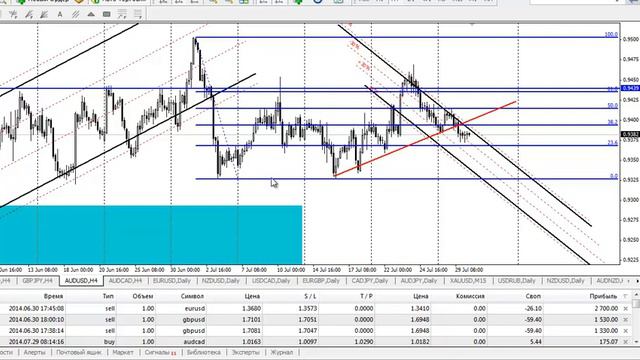This screenshot has height=360, width=640.
Task: Select the parallel lines channel tool
Action: point(76,14)
